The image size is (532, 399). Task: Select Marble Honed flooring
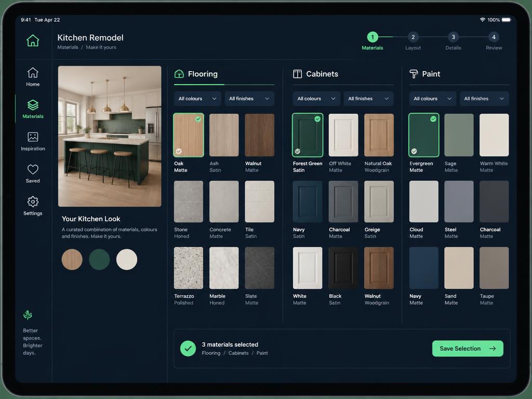[x=224, y=268]
